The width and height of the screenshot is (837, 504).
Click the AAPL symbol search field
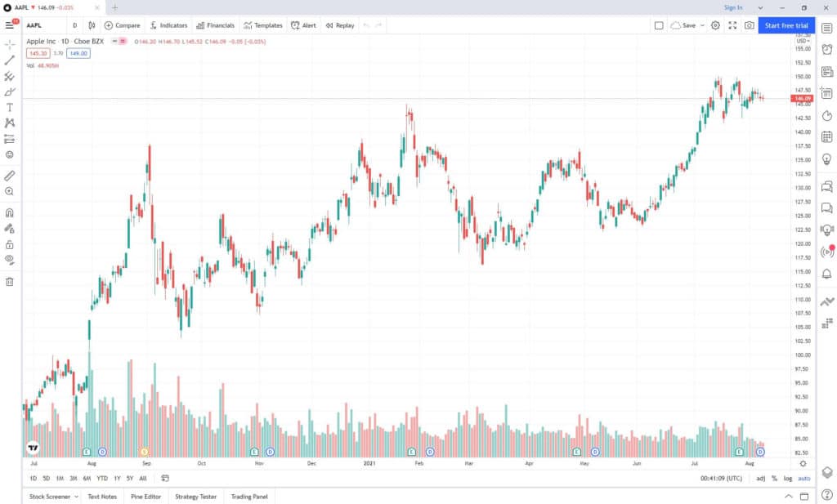(x=46, y=25)
